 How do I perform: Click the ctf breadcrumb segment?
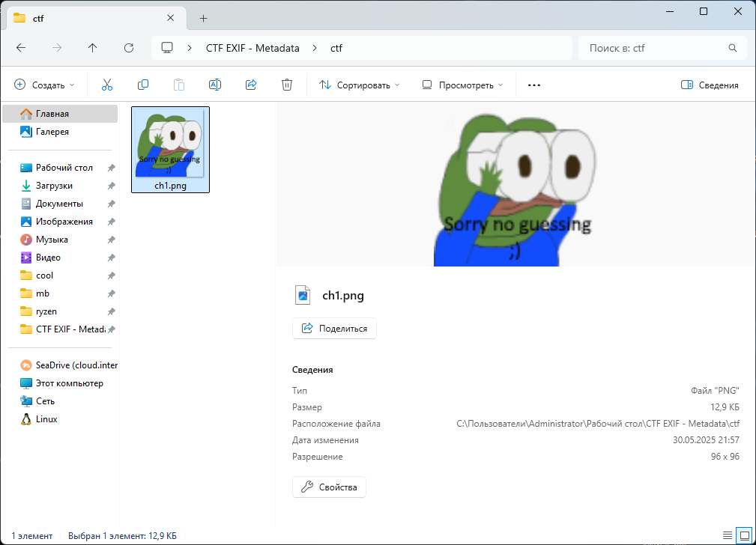click(x=336, y=48)
